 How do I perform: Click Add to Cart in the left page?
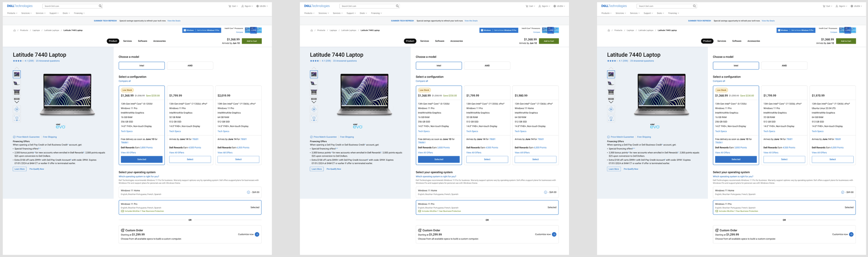pos(252,41)
